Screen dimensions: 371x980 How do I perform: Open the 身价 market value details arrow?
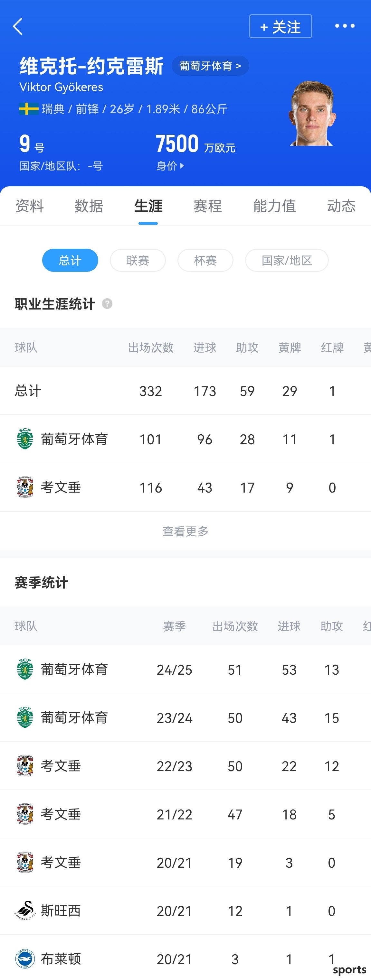click(170, 166)
